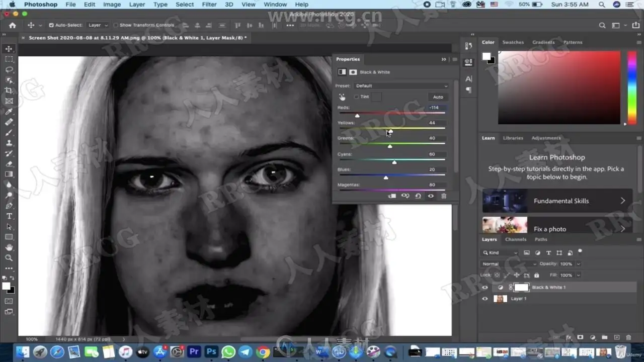644x362 pixels.
Task: Click the Reds slider handle
Action: tap(357, 116)
